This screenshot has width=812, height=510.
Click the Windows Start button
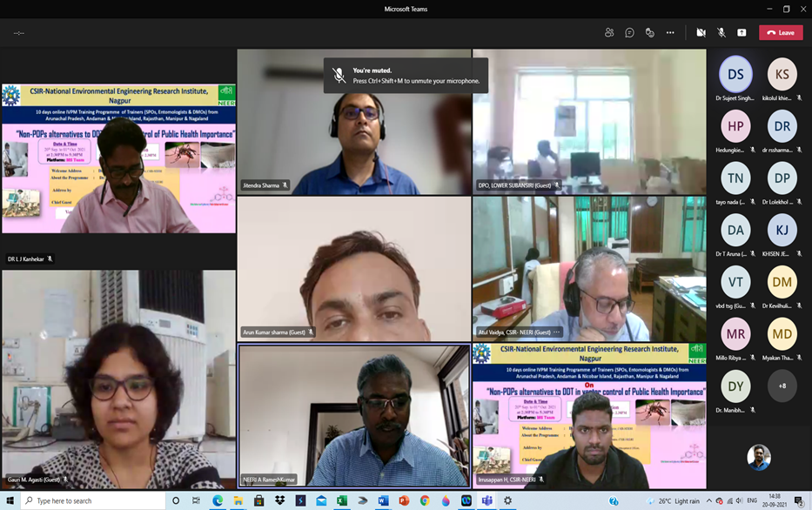pos(10,501)
